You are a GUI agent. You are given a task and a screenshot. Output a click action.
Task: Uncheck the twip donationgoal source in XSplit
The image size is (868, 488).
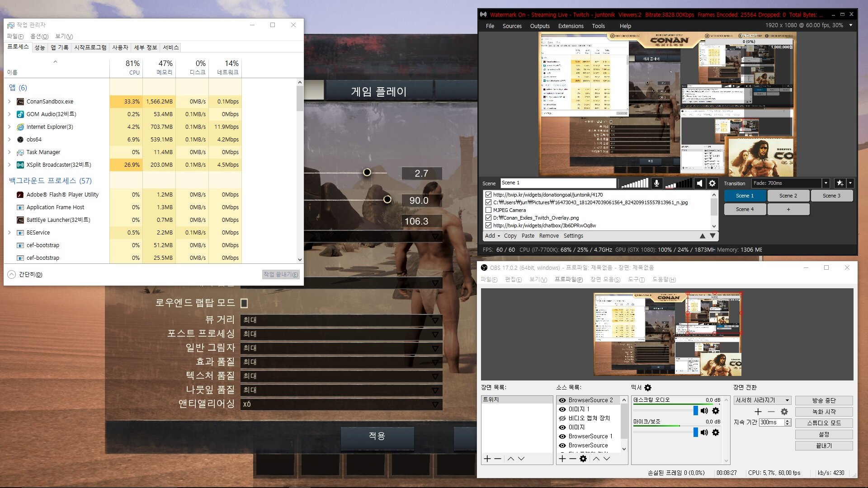[488, 195]
